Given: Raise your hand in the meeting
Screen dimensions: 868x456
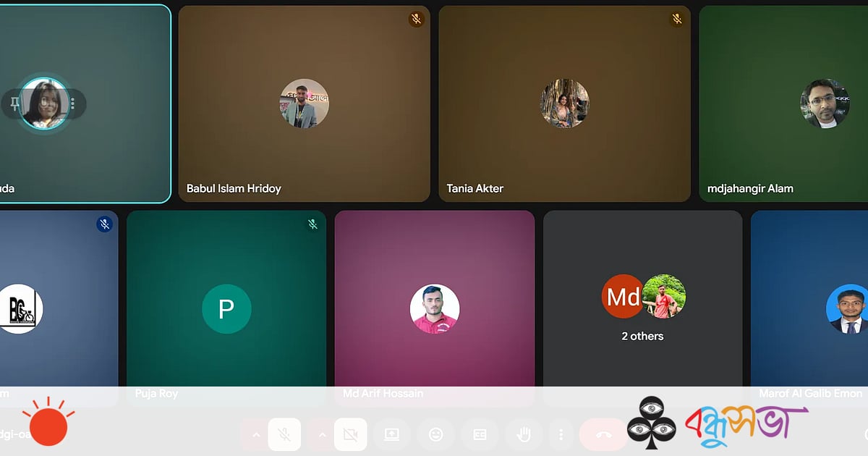Looking at the screenshot, I should click(x=524, y=434).
